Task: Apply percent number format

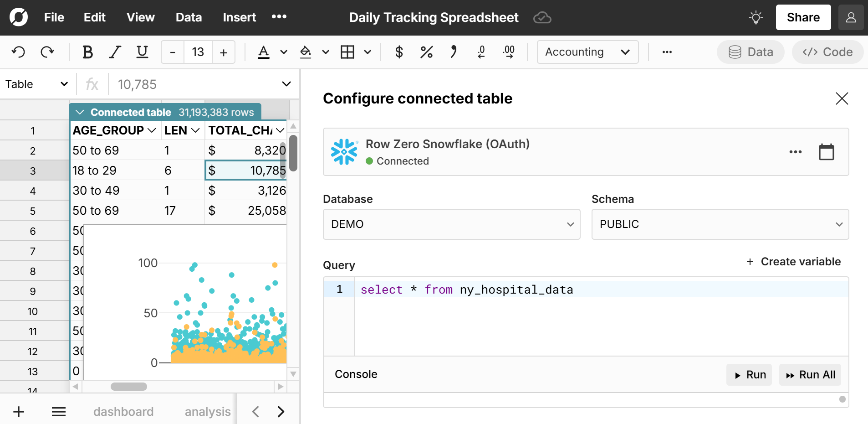Action: pos(426,52)
